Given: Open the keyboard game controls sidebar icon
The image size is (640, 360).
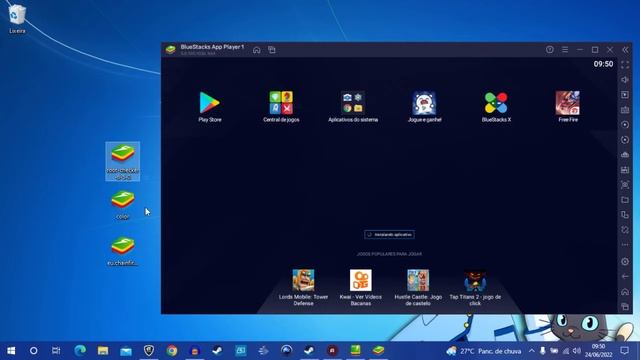Looking at the screenshot, I should [x=625, y=109].
